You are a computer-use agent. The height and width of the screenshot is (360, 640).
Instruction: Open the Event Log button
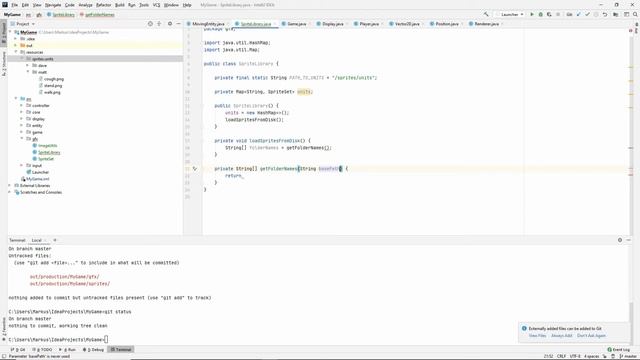(619, 349)
